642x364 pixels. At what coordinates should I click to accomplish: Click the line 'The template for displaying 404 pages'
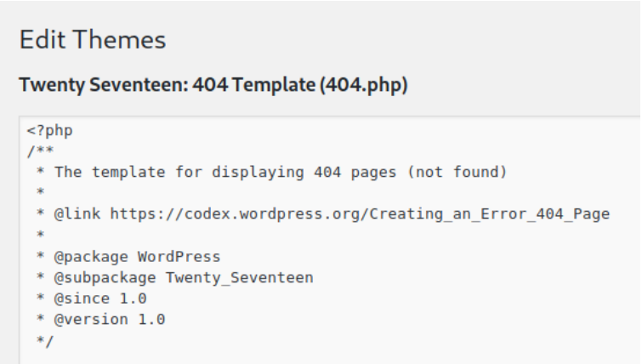click(x=272, y=172)
